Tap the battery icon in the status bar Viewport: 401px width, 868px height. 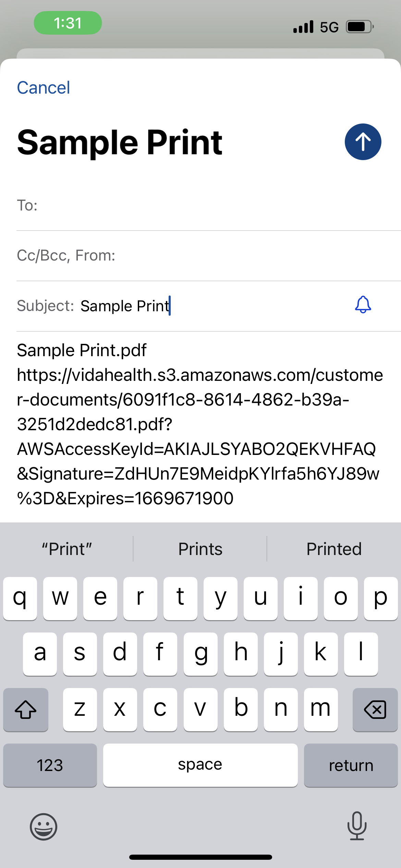pos(359,27)
